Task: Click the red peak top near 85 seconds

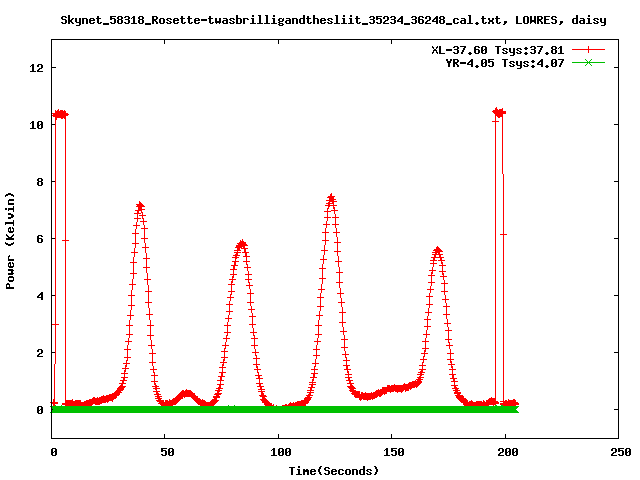Action: point(242,244)
